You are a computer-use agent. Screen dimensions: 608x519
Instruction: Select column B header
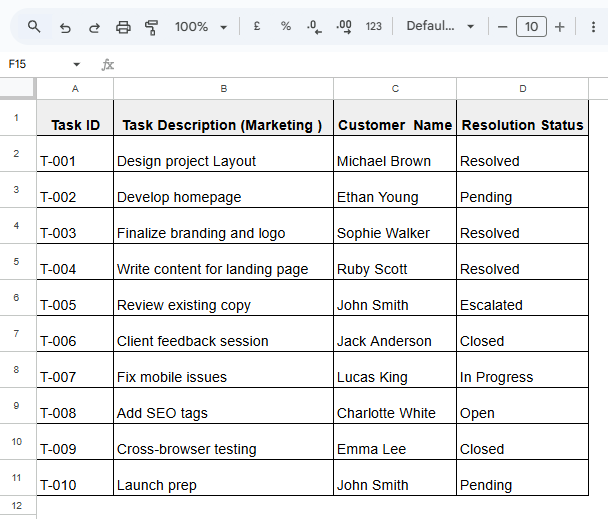(x=223, y=89)
